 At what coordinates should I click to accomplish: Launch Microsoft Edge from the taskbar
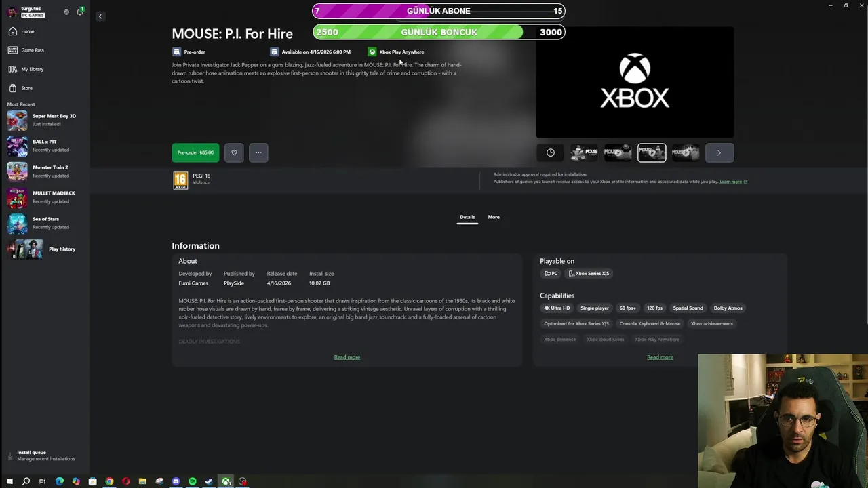[x=60, y=481]
